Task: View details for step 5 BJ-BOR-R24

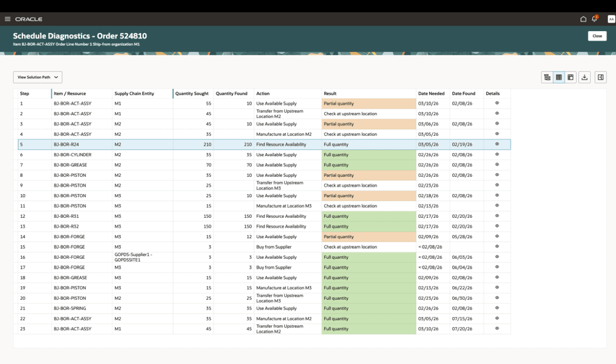Action: [x=496, y=144]
